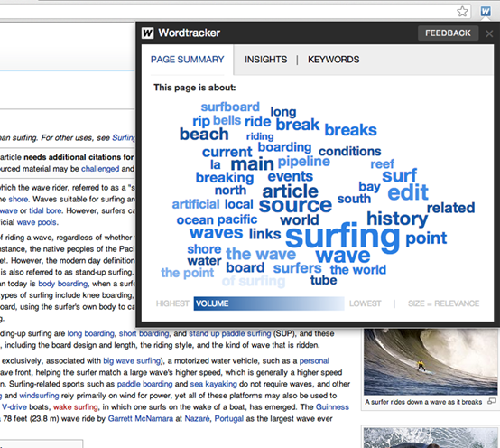Open the FEEDBACK button
The width and height of the screenshot is (500, 448).
(448, 33)
